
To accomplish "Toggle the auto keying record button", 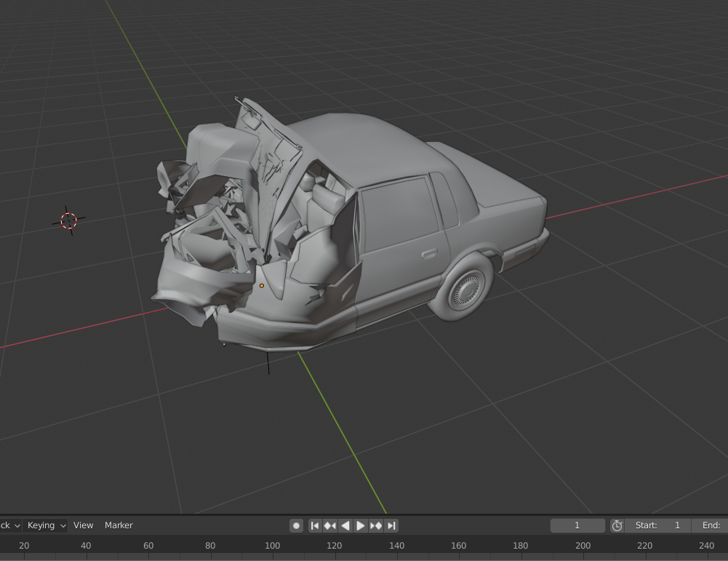I will (x=296, y=525).
